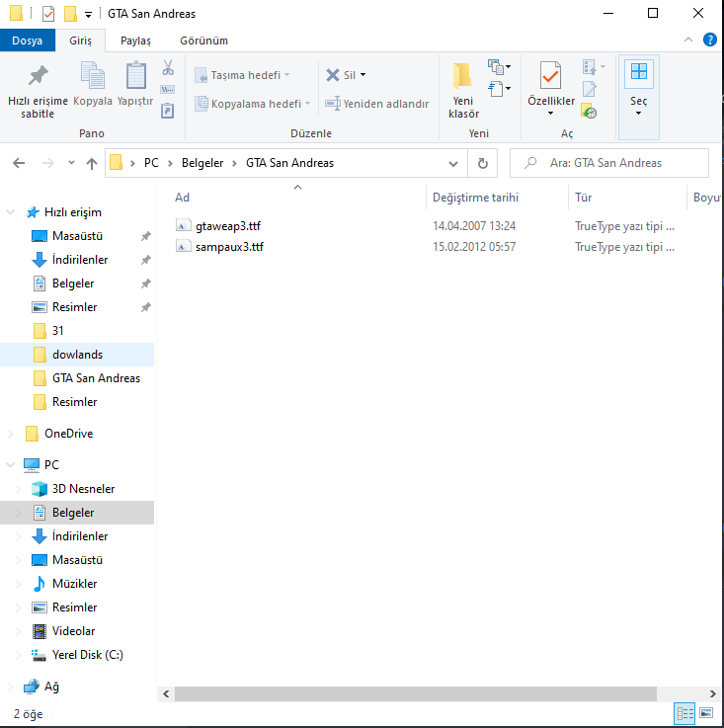Click the quick access New folder icon
The height and width of the screenshot is (728, 724).
coord(70,14)
